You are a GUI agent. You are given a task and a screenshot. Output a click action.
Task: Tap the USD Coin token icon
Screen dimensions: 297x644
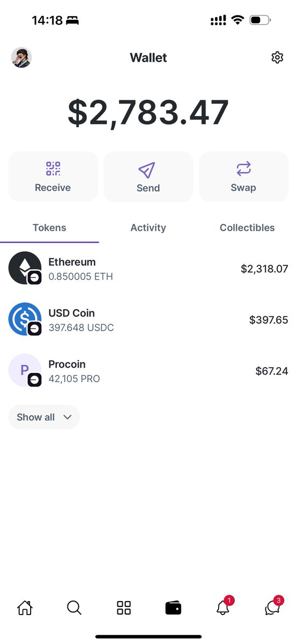25,319
